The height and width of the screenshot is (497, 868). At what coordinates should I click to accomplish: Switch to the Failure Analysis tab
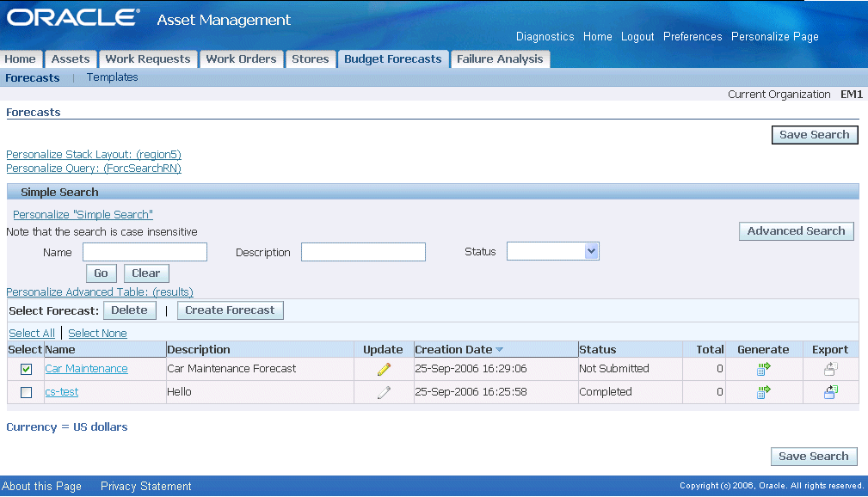point(500,59)
